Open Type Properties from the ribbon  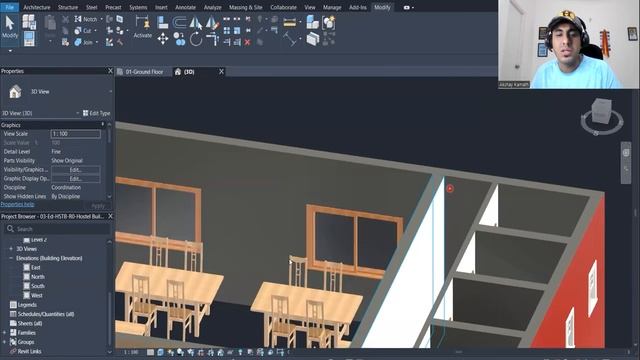point(29,22)
